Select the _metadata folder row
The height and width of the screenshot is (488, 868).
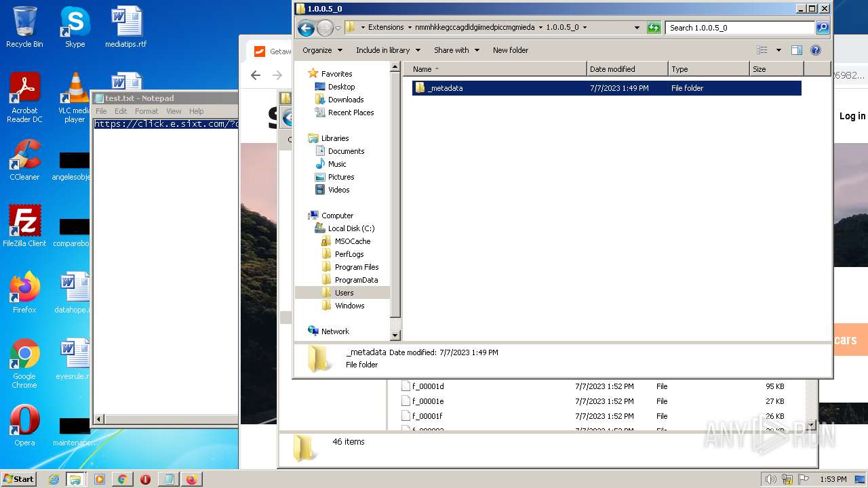point(606,88)
